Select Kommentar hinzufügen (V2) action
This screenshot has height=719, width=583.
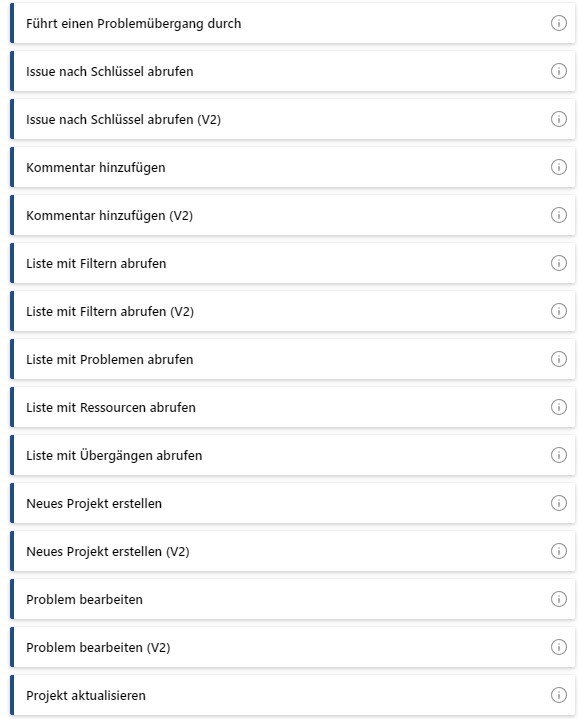pos(293,215)
